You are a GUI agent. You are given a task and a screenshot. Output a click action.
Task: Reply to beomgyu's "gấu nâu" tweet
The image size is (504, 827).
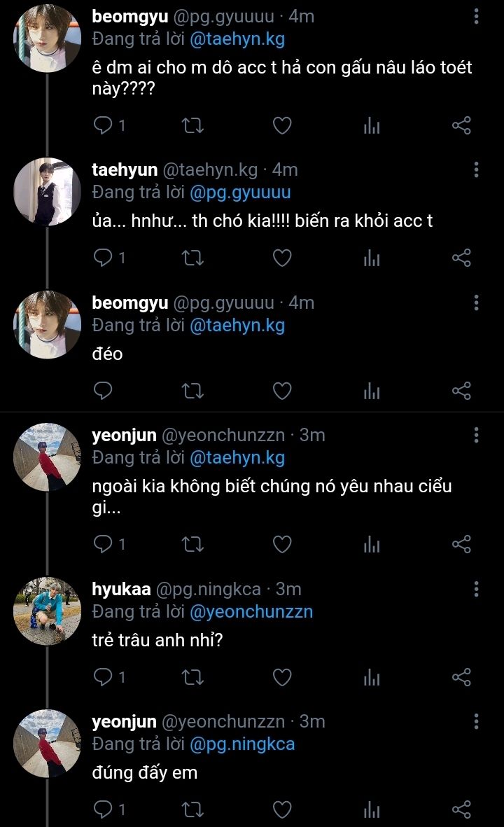pos(104,126)
